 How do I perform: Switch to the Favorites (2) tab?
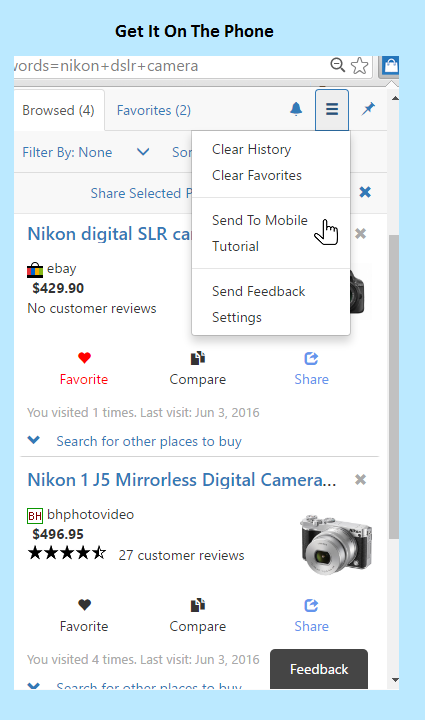click(x=154, y=110)
